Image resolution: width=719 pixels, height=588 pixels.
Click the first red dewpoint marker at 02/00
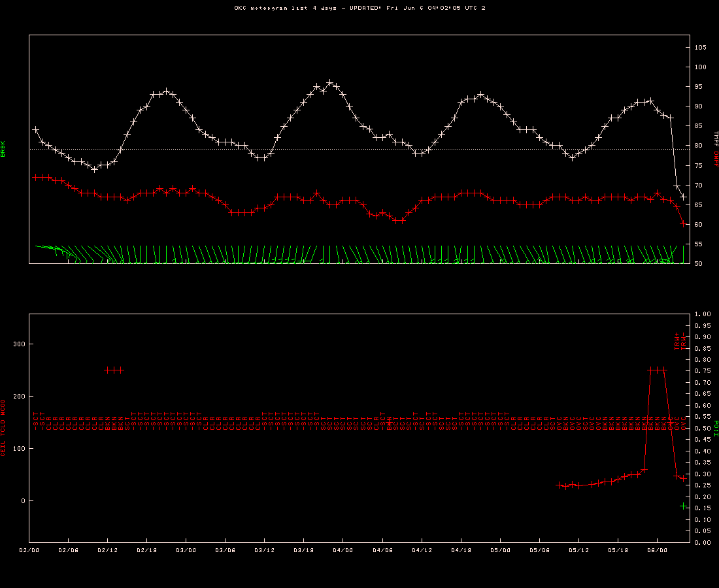click(35, 177)
